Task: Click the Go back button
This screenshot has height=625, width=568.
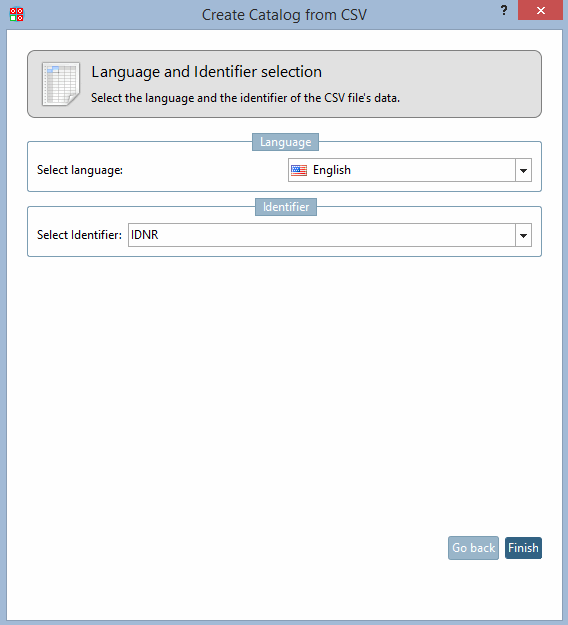Action: coord(474,548)
